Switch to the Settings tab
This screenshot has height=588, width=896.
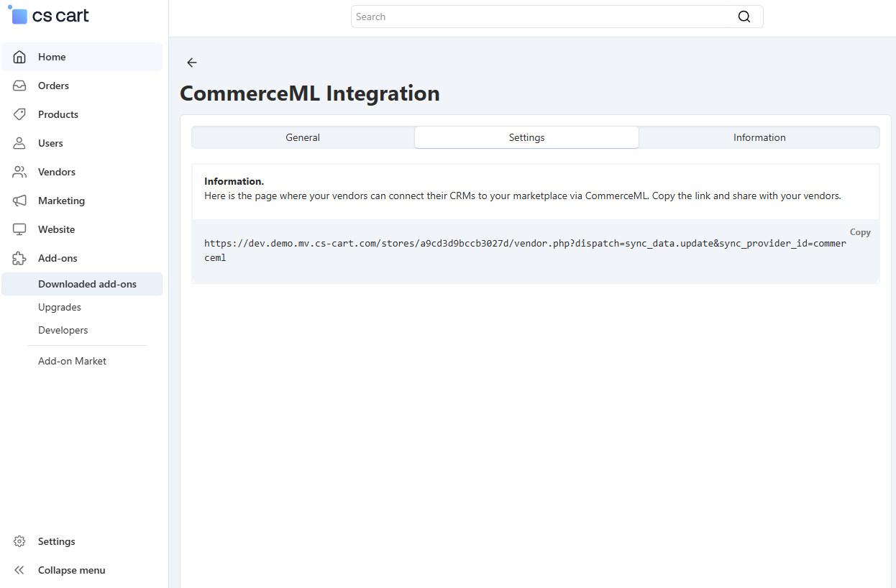pyautogui.click(x=526, y=137)
